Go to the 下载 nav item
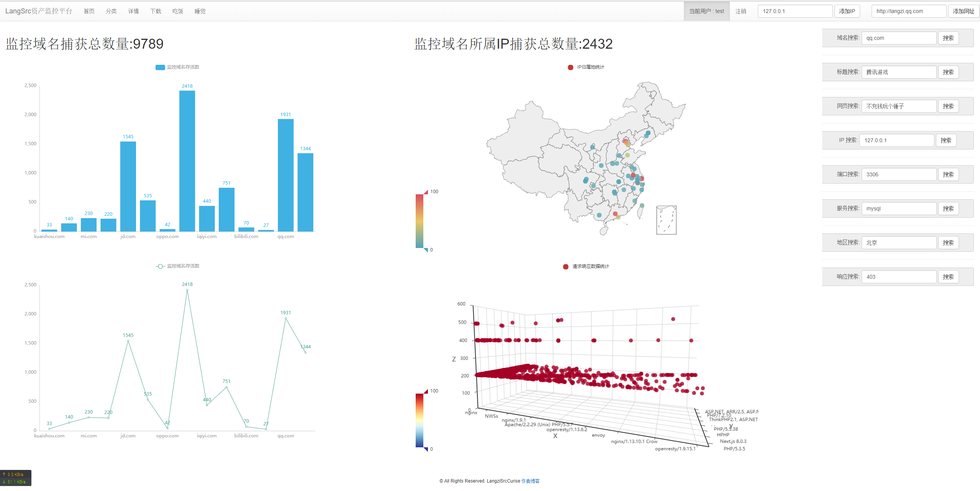Viewport: 980px width, 491px height. (156, 11)
